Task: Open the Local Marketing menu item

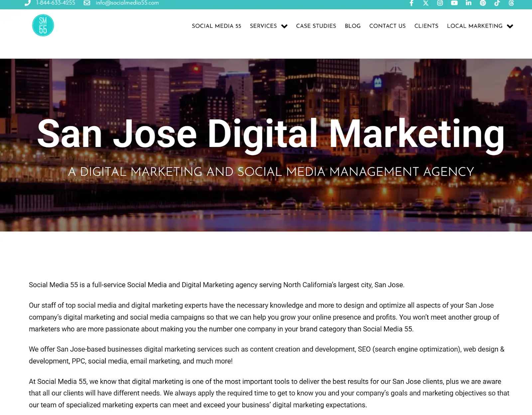Action: pos(475,26)
